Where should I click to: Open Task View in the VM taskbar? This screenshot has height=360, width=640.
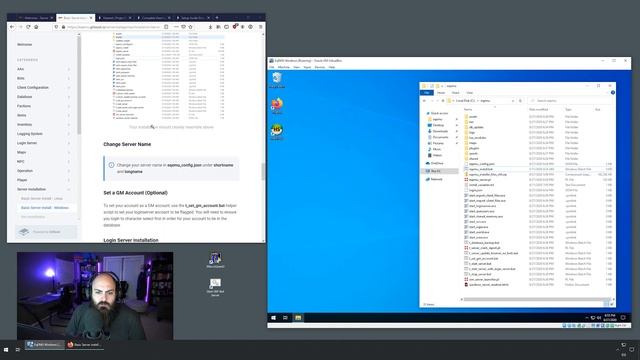[x=285, y=318]
